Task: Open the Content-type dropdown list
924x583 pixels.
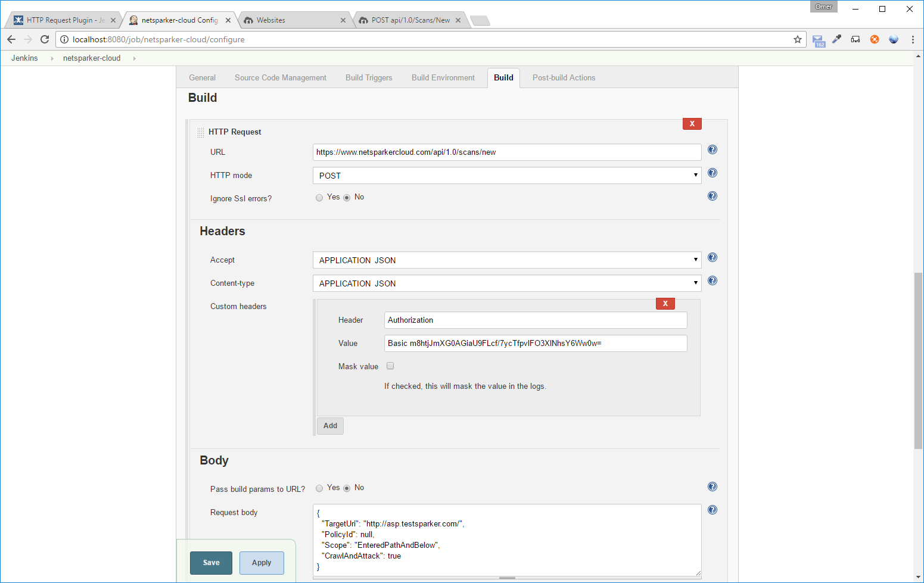Action: [x=506, y=283]
